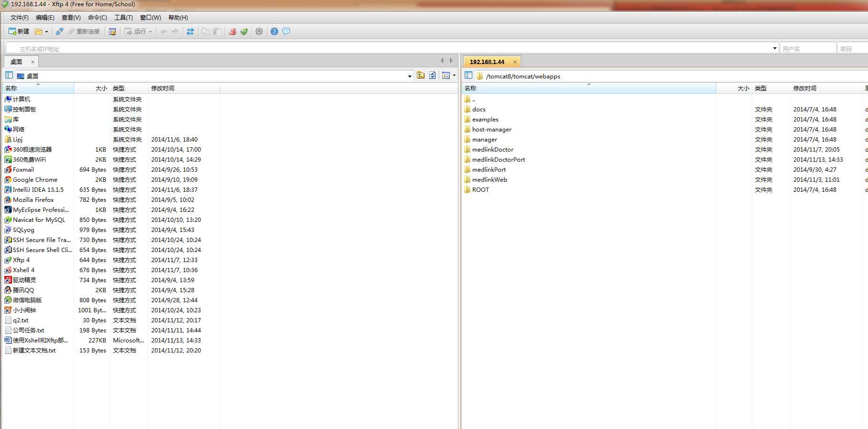Click the 新建 new session button
The width and height of the screenshot is (868, 429).
click(x=19, y=32)
